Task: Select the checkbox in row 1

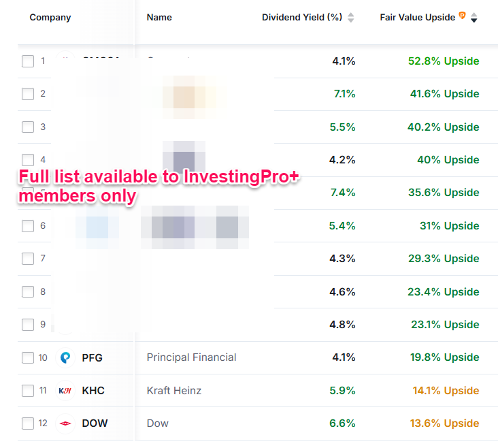Action: pyautogui.click(x=28, y=61)
